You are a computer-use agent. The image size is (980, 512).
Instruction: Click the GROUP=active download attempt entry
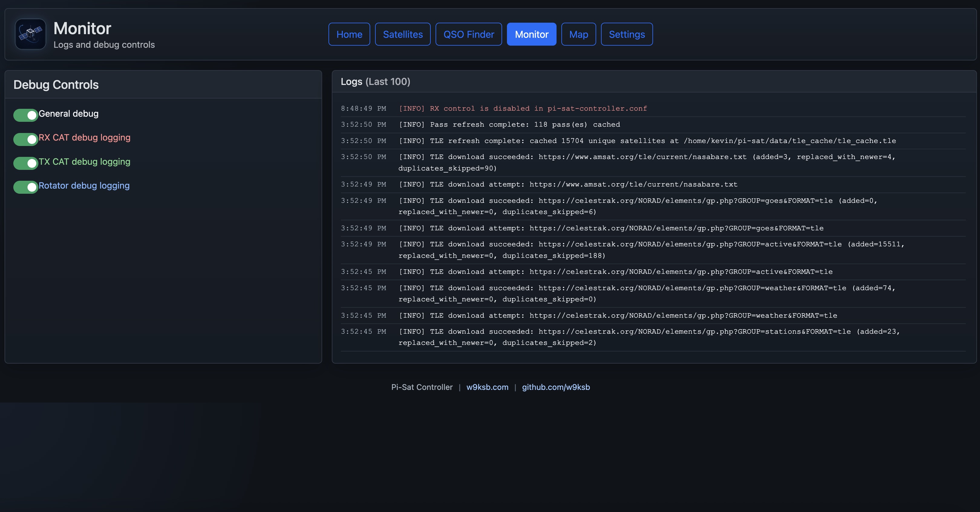coord(653,272)
